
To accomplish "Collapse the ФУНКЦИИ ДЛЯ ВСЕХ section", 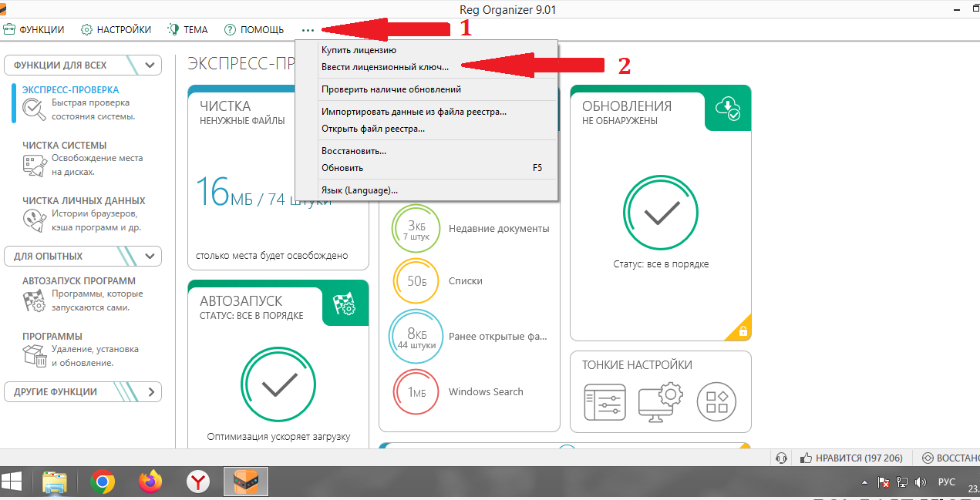I will click(83, 65).
